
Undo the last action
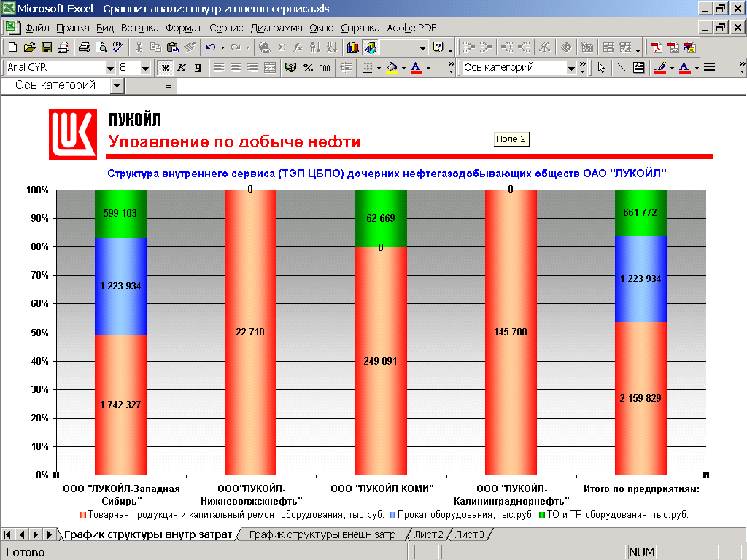tap(211, 47)
